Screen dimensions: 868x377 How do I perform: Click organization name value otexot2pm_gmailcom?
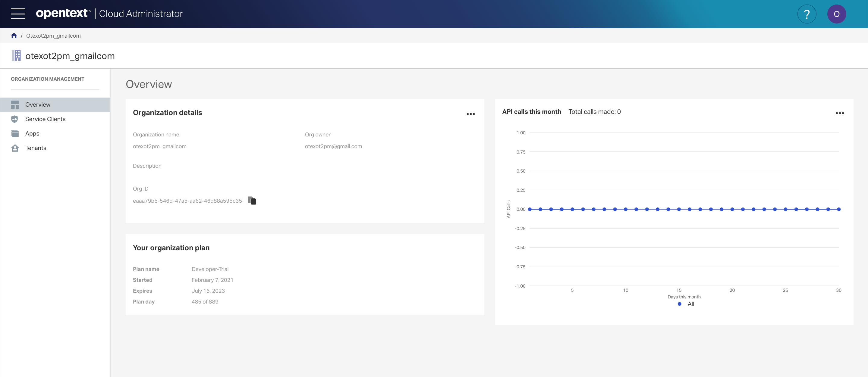pos(159,146)
